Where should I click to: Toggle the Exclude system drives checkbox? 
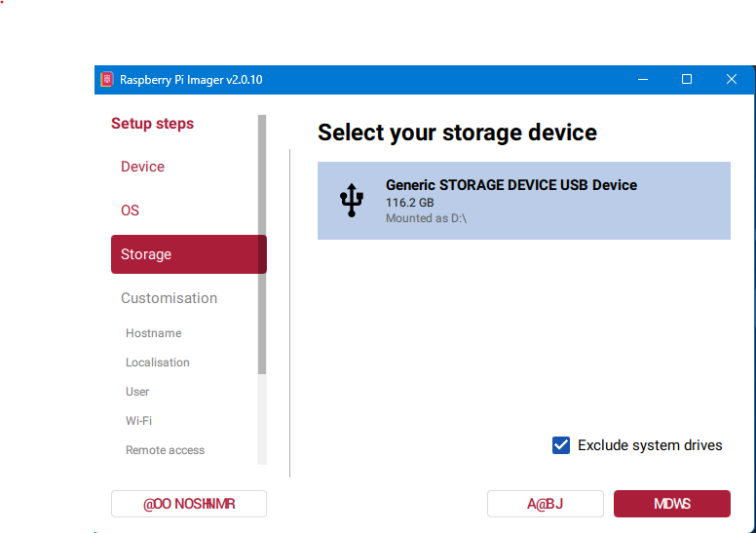[x=561, y=445]
